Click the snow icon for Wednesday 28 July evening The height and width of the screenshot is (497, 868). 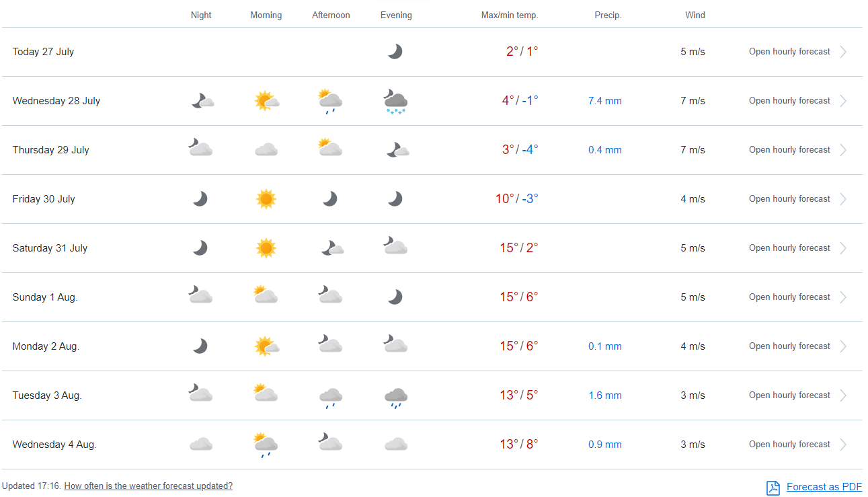click(x=395, y=101)
